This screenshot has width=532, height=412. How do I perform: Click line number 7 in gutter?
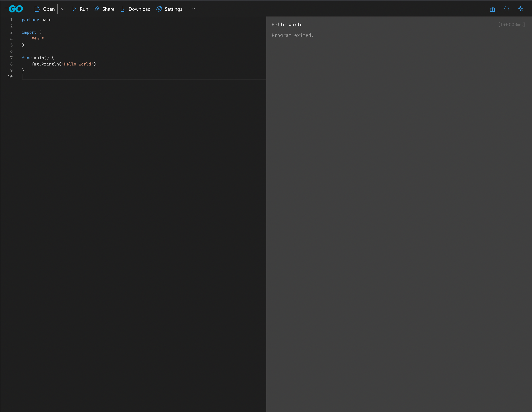(11, 58)
